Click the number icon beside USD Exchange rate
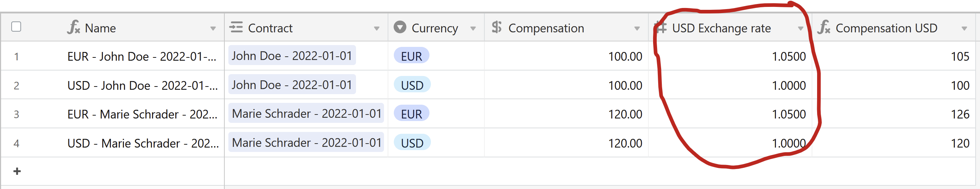The width and height of the screenshot is (980, 189). click(x=661, y=28)
